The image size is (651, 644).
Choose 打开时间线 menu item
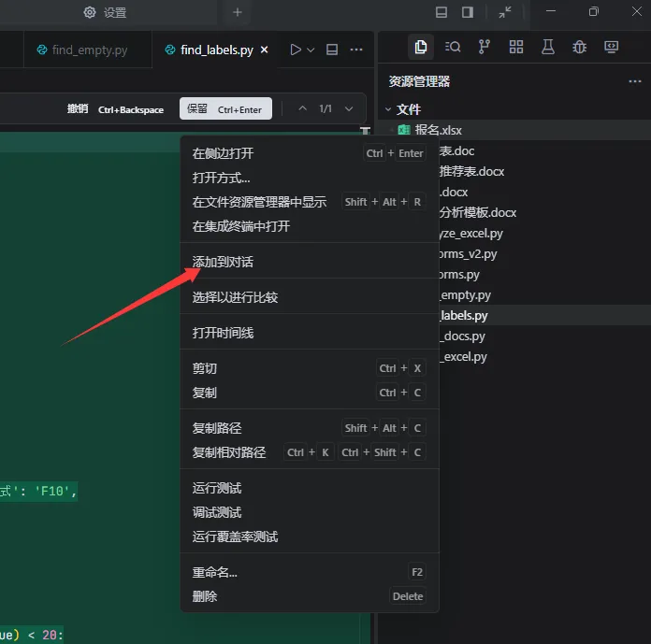pyautogui.click(x=310, y=333)
